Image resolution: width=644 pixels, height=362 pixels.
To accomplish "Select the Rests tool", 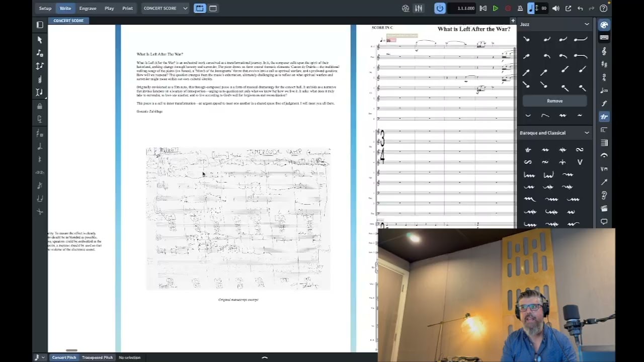I will click(x=40, y=159).
